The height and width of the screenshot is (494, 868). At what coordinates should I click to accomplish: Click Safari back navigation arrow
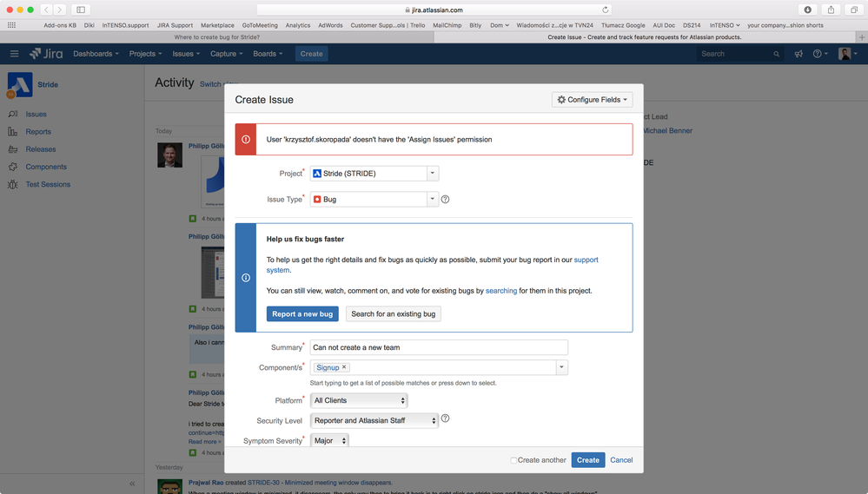[x=47, y=10]
